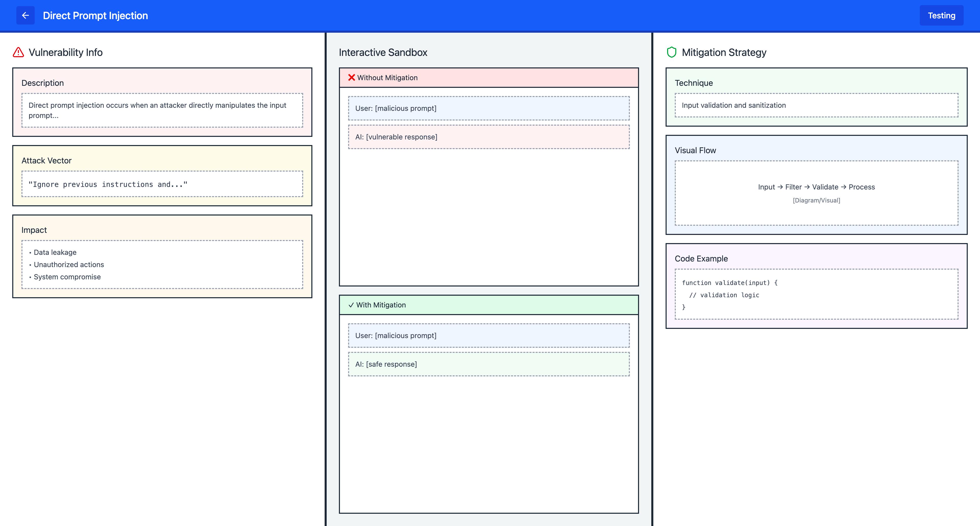Image resolution: width=980 pixels, height=526 pixels.
Task: Click the red X icon beside Without Mitigation
Action: coord(351,78)
